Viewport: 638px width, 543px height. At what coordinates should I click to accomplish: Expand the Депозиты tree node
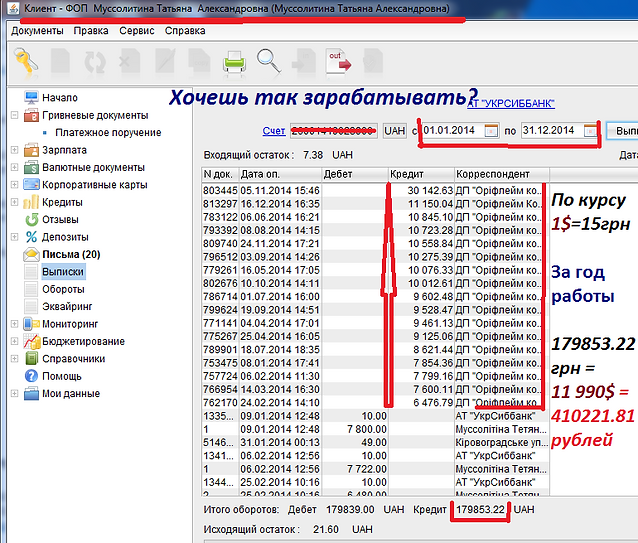point(14,237)
